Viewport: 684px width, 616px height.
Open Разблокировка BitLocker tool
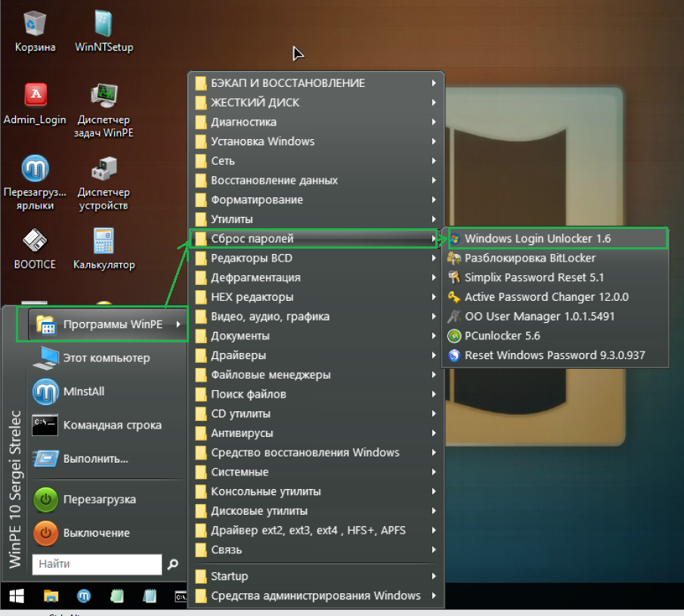coord(555,258)
